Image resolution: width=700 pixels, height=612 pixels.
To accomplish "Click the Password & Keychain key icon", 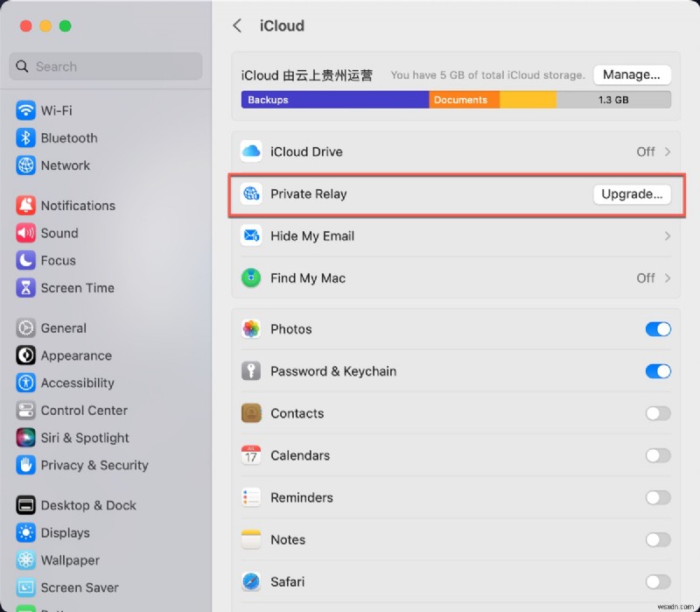I will [x=251, y=371].
